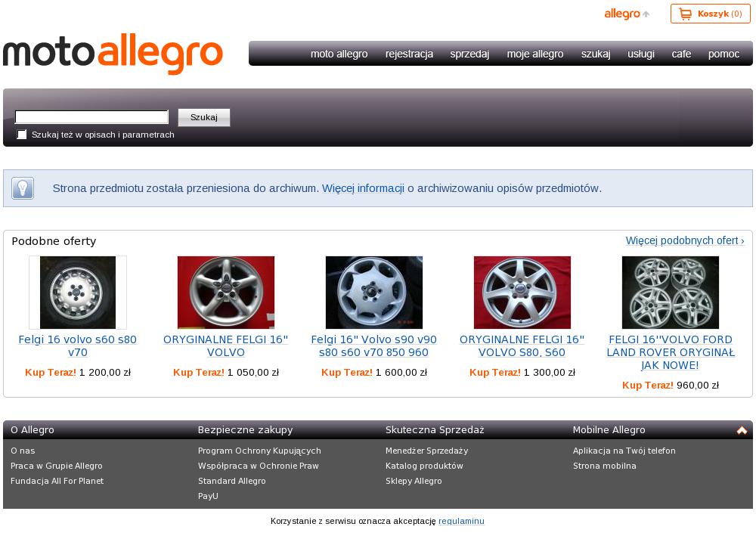Click Kup Teraz price 1 600,00 zł

374,373
